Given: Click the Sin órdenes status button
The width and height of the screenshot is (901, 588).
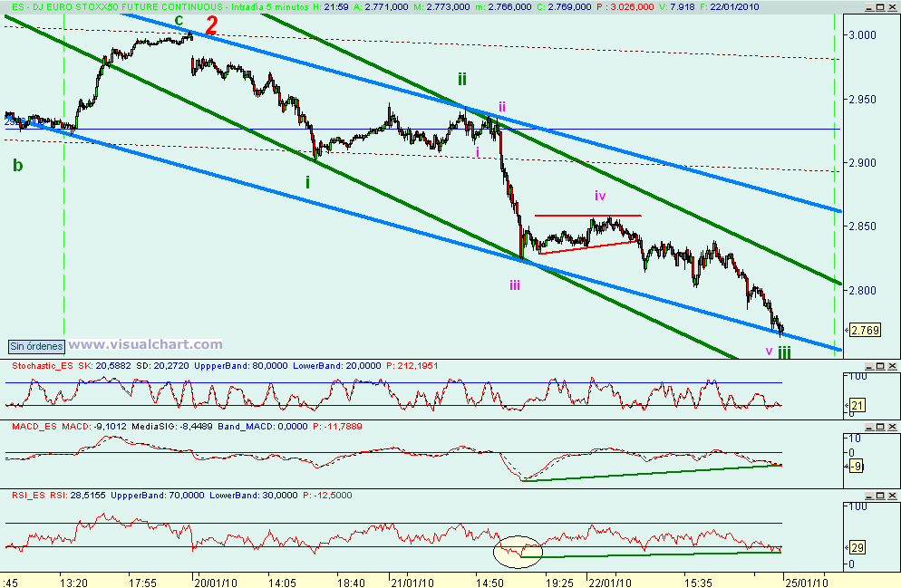Looking at the screenshot, I should click(34, 346).
